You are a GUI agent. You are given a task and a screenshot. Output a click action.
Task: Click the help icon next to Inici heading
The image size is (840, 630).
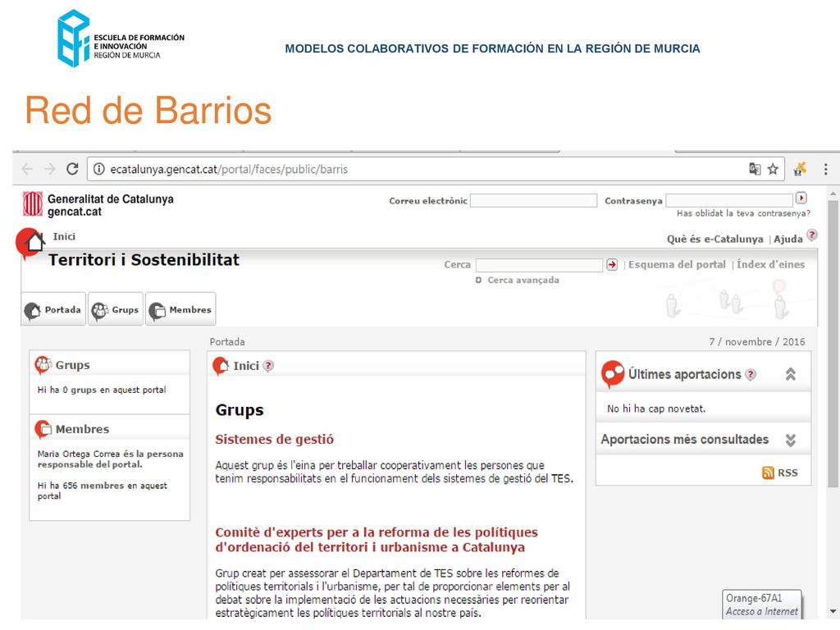[268, 366]
